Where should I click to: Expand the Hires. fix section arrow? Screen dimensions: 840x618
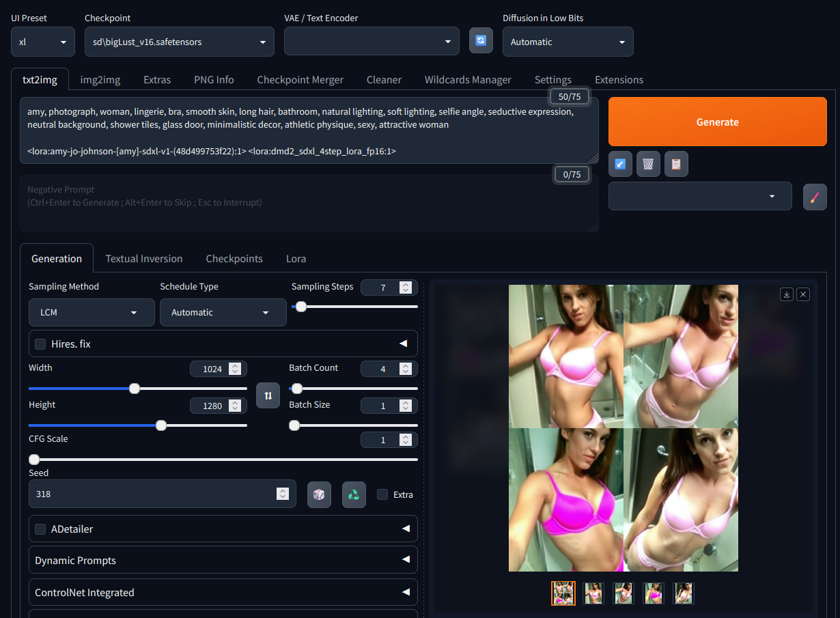pos(404,343)
